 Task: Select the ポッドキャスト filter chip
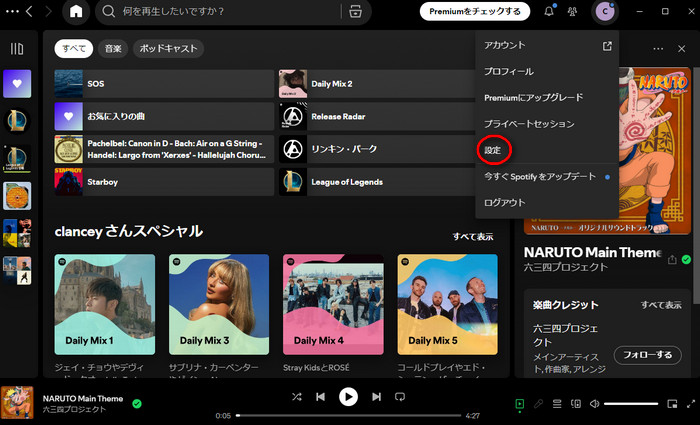click(168, 49)
